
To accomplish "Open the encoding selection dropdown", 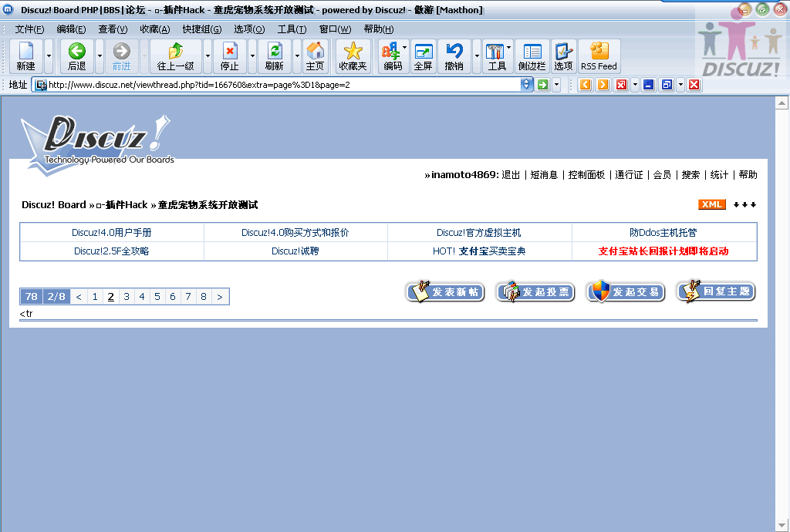I will [404, 46].
